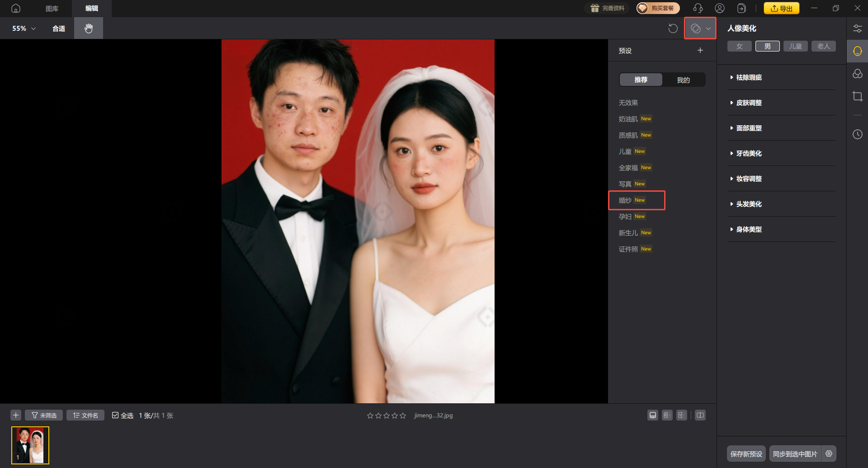
Task: Click the split-view compare icon in bottom bar
Action: coord(700,415)
